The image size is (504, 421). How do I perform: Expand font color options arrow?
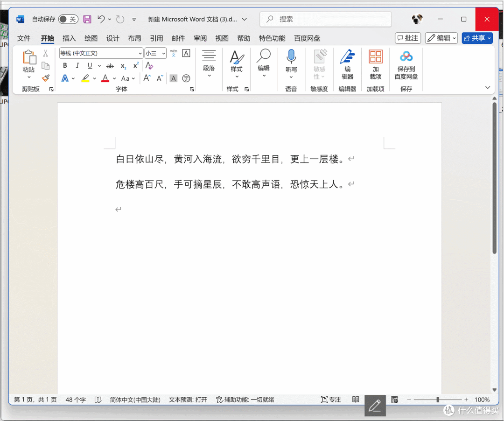tap(114, 78)
